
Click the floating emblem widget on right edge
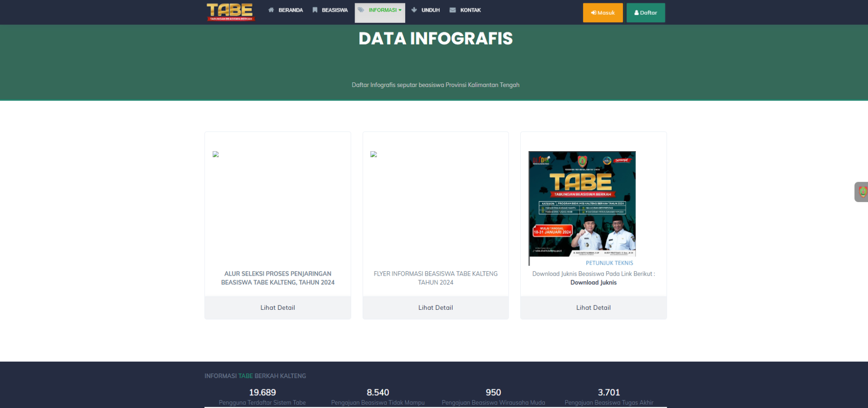[862, 192]
